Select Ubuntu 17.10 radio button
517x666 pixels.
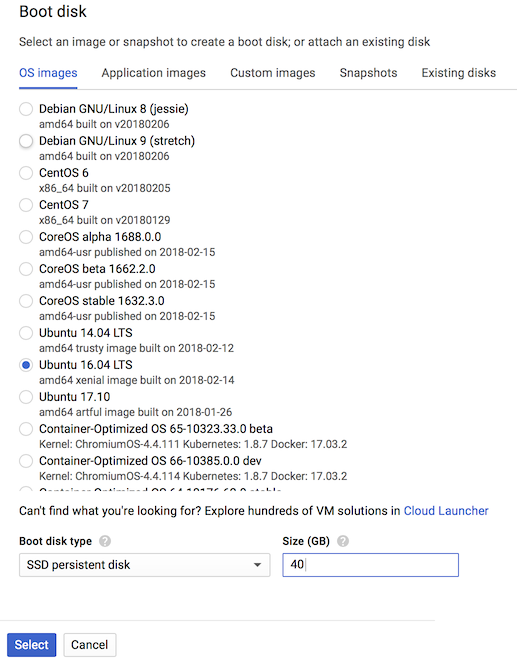tap(26, 397)
